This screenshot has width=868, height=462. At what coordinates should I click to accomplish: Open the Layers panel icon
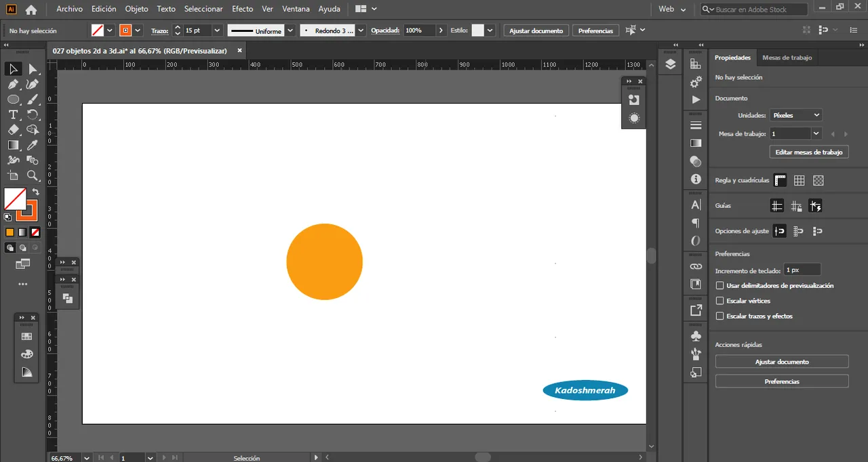(671, 64)
